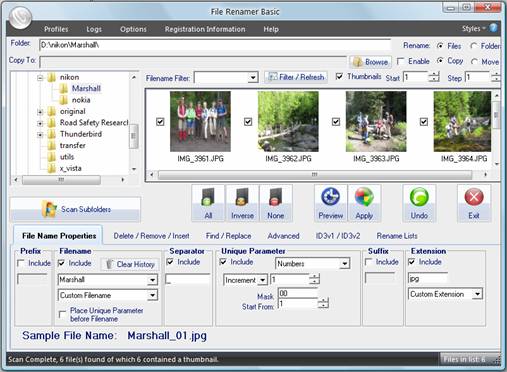
Task: Open the Profiles menu
Action: point(56,29)
